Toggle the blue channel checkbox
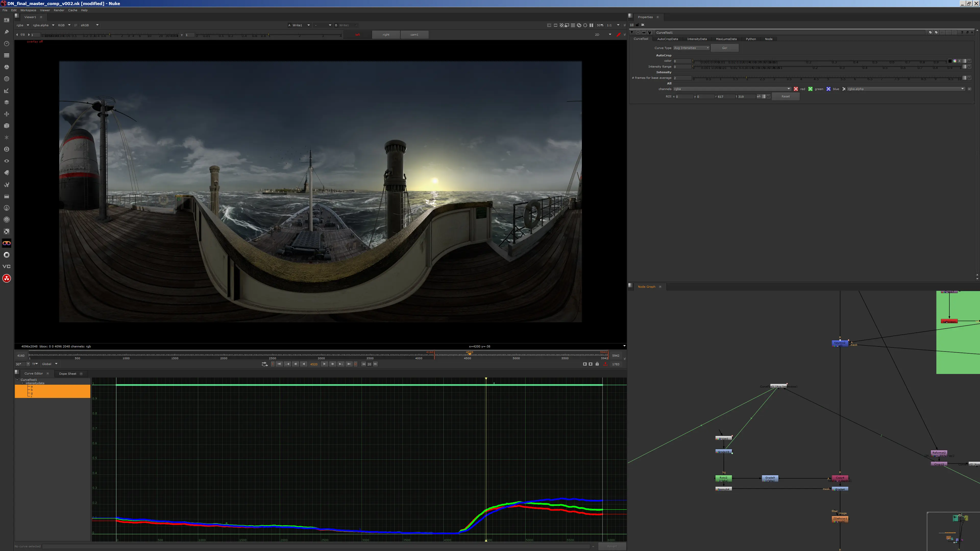The width and height of the screenshot is (980, 551). [828, 89]
